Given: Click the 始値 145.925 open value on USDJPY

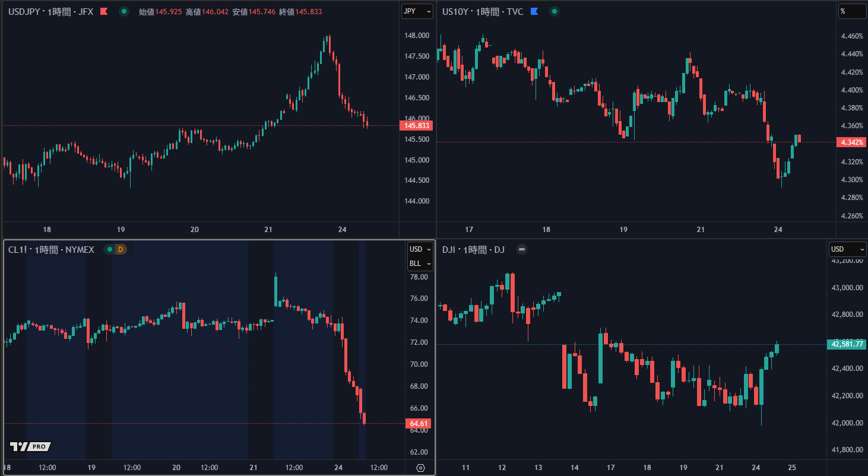Looking at the screenshot, I should click(x=160, y=11).
